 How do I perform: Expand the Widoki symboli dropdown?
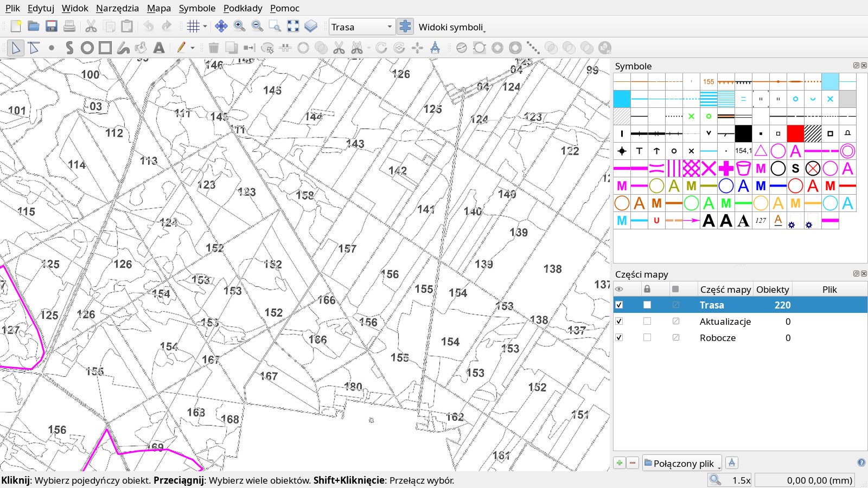click(451, 27)
